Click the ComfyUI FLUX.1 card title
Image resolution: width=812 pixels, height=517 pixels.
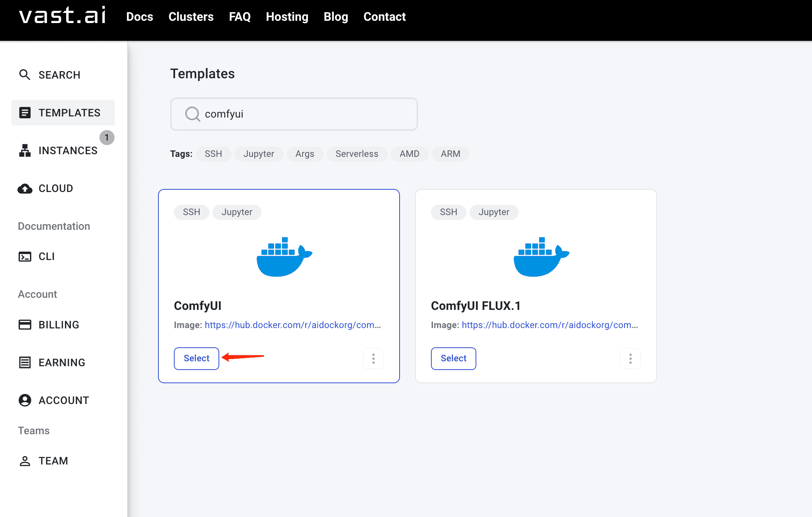[476, 306]
